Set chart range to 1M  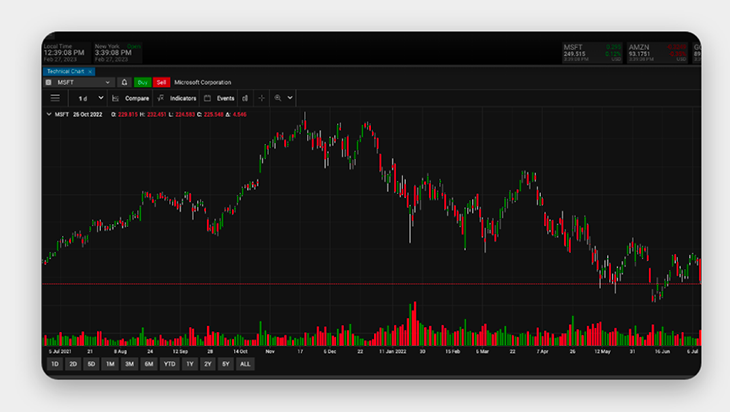coord(110,364)
